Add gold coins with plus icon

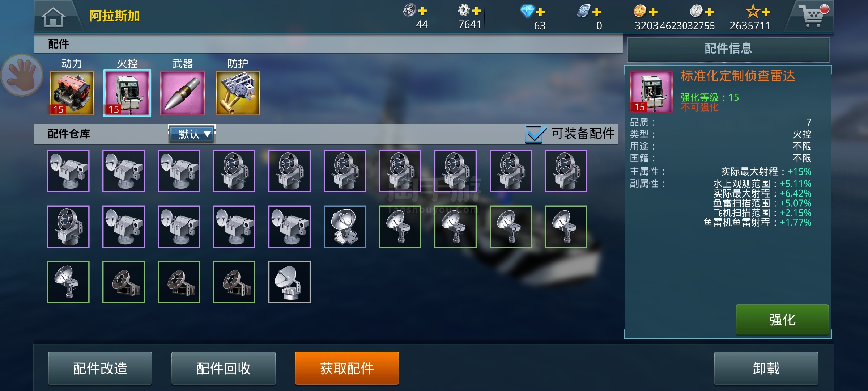653,12
